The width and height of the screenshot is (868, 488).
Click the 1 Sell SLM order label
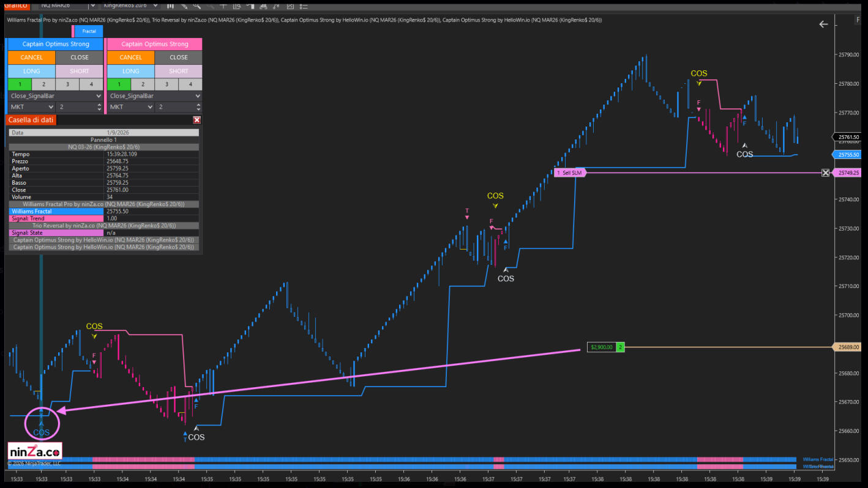point(569,173)
